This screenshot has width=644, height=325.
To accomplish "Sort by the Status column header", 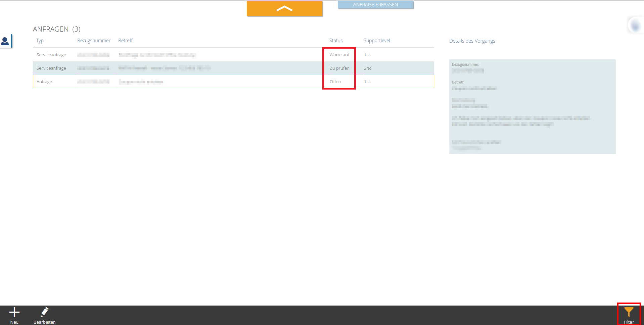I will [336, 41].
